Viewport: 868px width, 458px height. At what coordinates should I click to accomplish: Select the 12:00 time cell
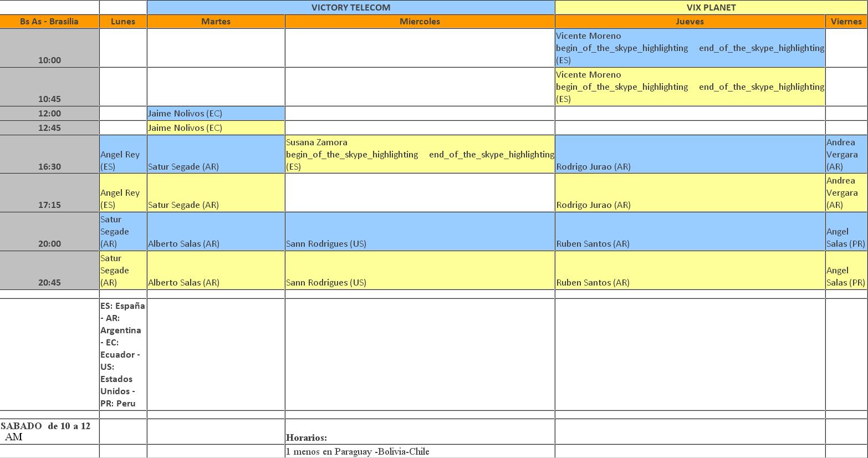point(49,113)
